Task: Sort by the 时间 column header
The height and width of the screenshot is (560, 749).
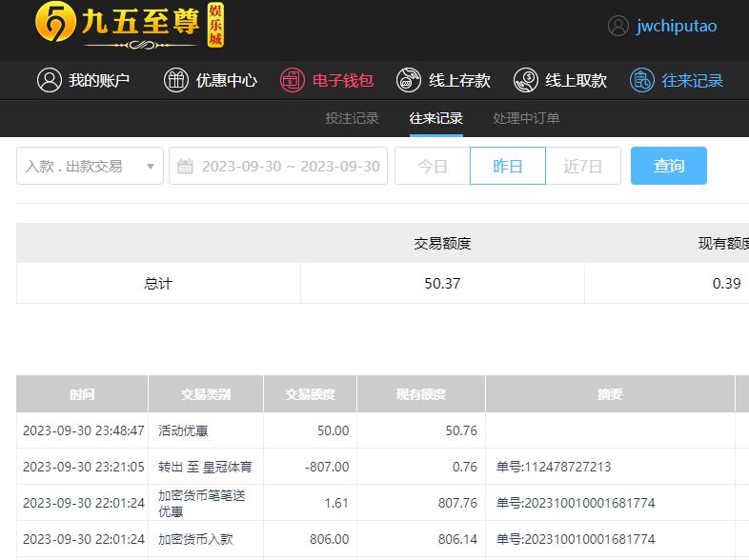Action: click(82, 394)
